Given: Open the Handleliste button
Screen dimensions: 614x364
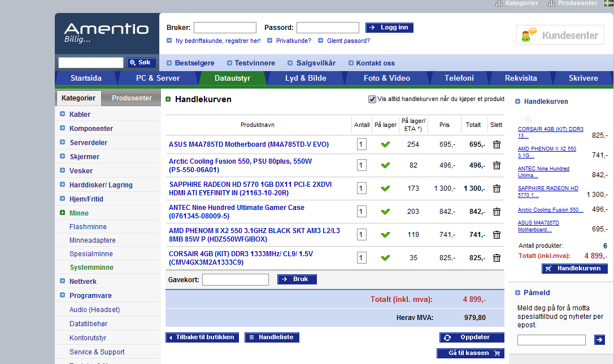Looking at the screenshot, I should coord(272,337).
